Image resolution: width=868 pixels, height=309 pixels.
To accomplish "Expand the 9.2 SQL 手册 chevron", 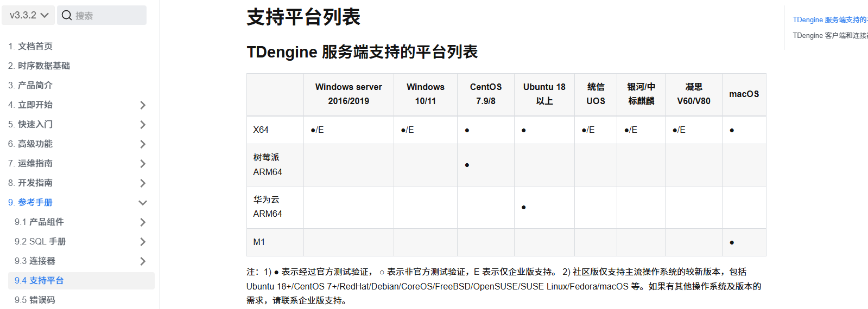I will click(x=143, y=242).
